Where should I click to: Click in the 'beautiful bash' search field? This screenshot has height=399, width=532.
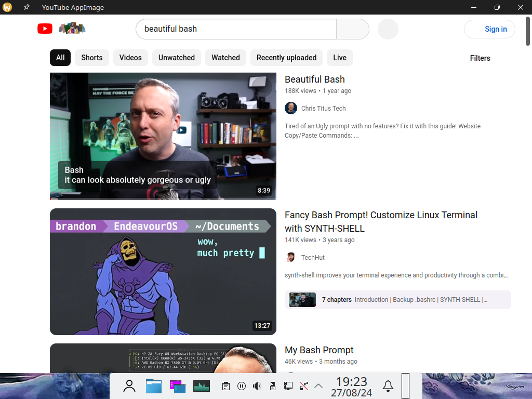pyautogui.click(x=236, y=29)
